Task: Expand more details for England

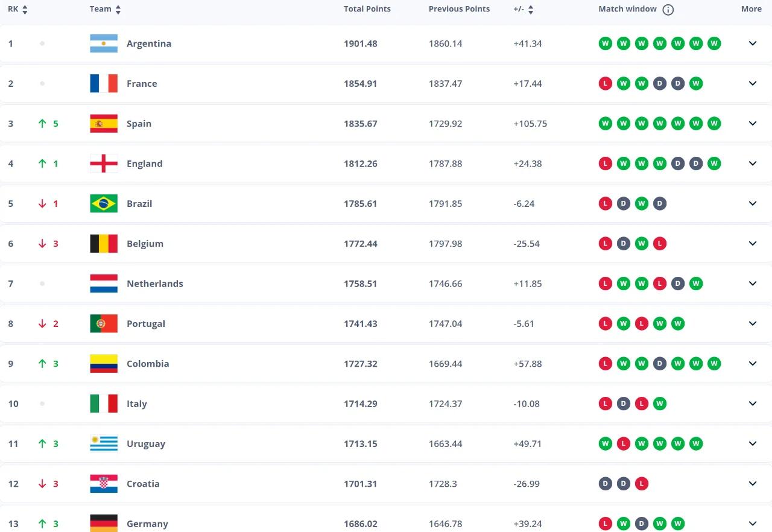Action: [753, 163]
